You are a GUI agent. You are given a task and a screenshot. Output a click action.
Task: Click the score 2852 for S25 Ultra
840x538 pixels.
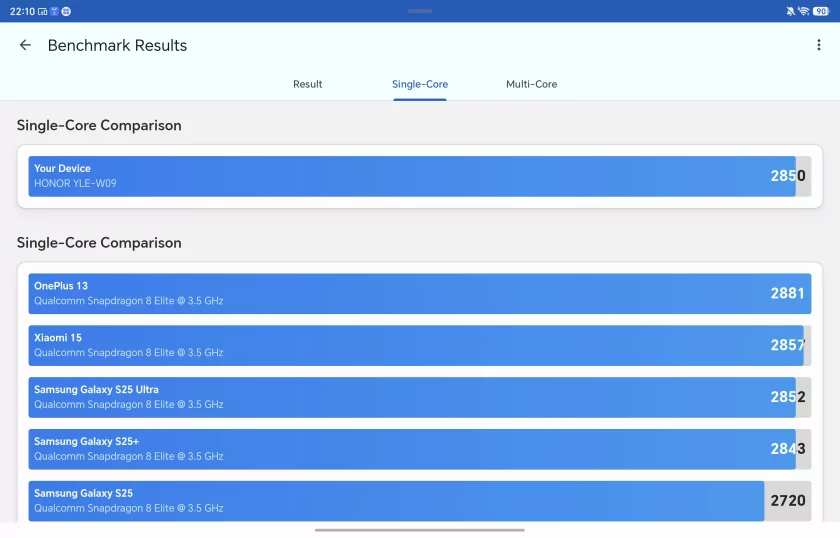(x=788, y=397)
